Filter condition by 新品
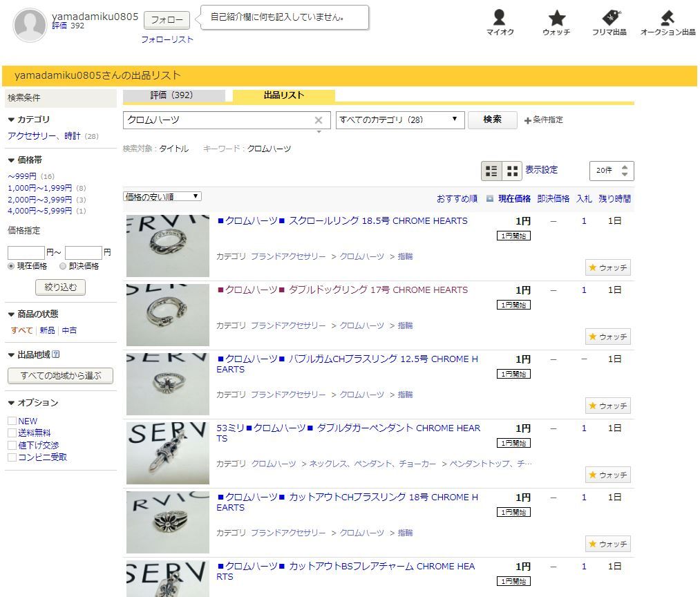This screenshot has height=597, width=700. pos(47,330)
